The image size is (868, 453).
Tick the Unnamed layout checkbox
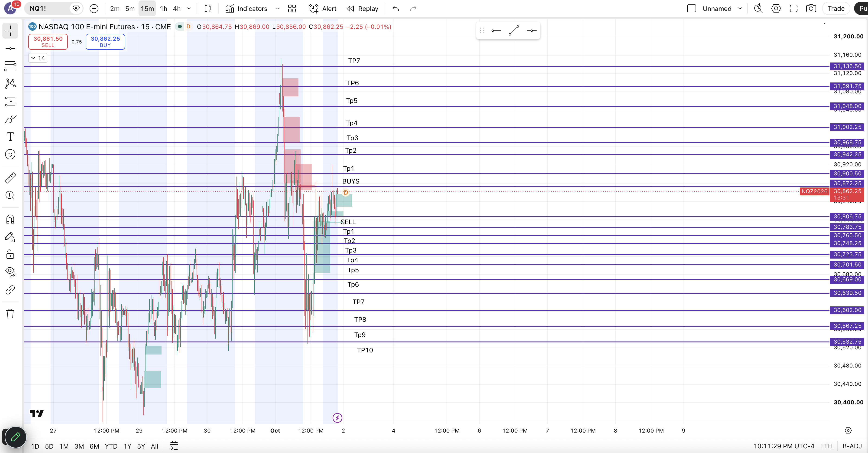click(x=691, y=8)
